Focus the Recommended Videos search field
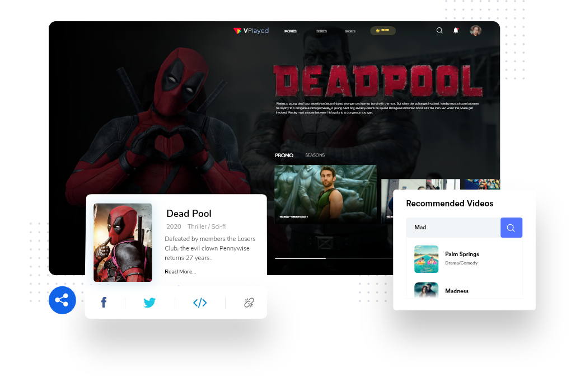Image resolution: width=585 pixels, height=392 pixels. [453, 227]
